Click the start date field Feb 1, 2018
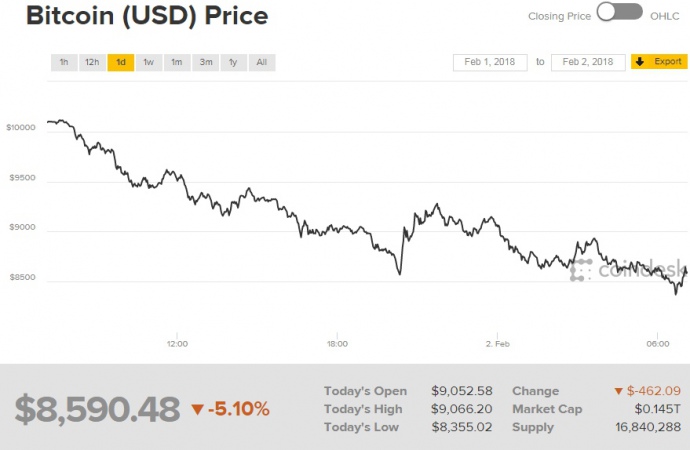 tap(490, 62)
